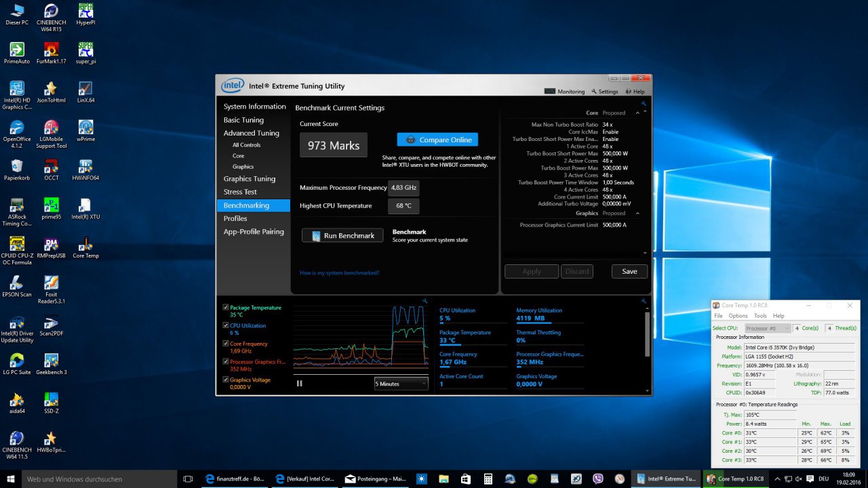Click the wrench icon above monitoring graph

[x=425, y=300]
